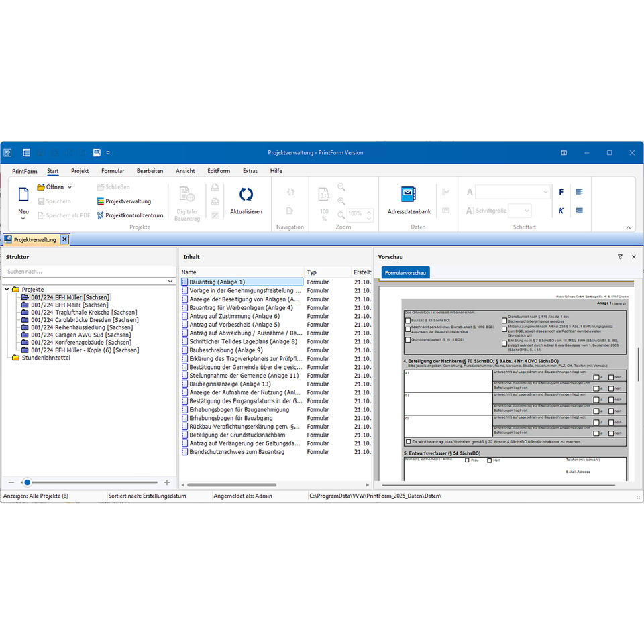Open the Öffnen dropdown arrow
This screenshot has height=644, width=644.
click(x=70, y=187)
